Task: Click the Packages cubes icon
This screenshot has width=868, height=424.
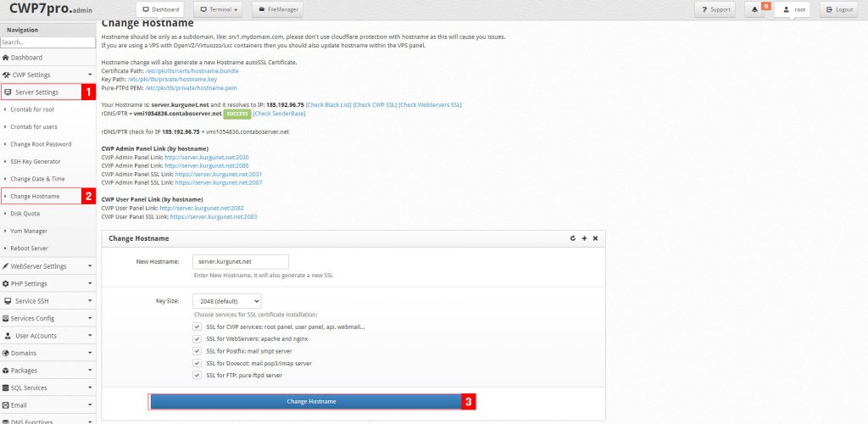Action: pyautogui.click(x=6, y=371)
